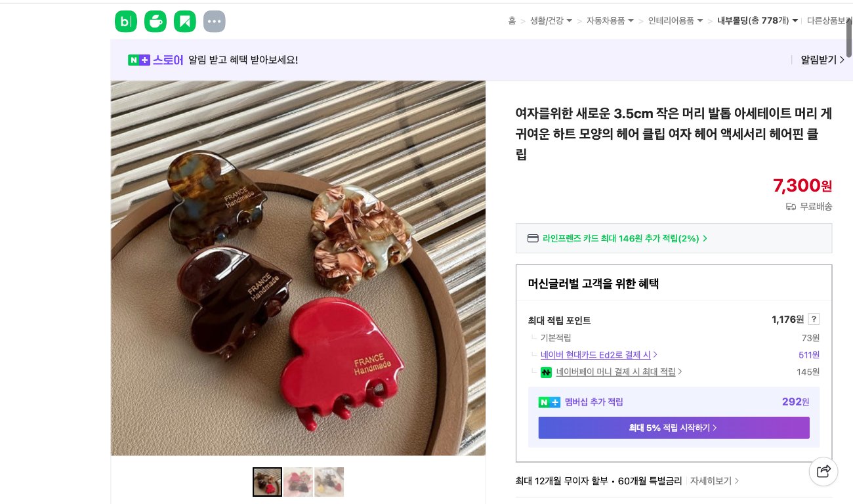Open the question mark help tooltip for 최대 적립 포인트
Screen dimensions: 853x504
(814, 319)
